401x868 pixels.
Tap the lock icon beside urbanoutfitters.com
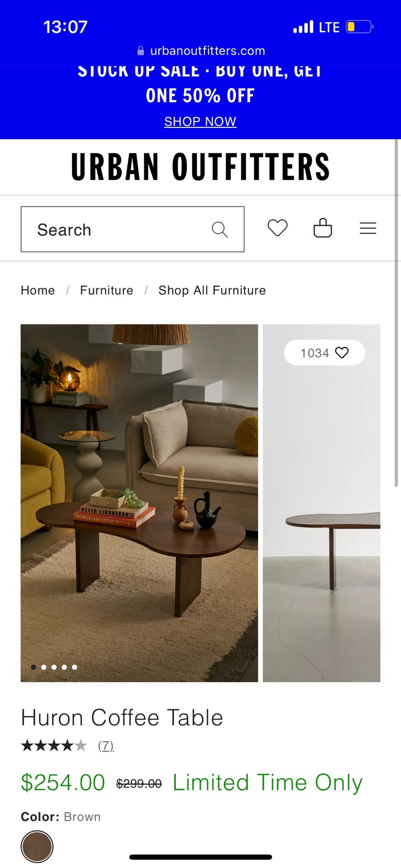point(141,51)
